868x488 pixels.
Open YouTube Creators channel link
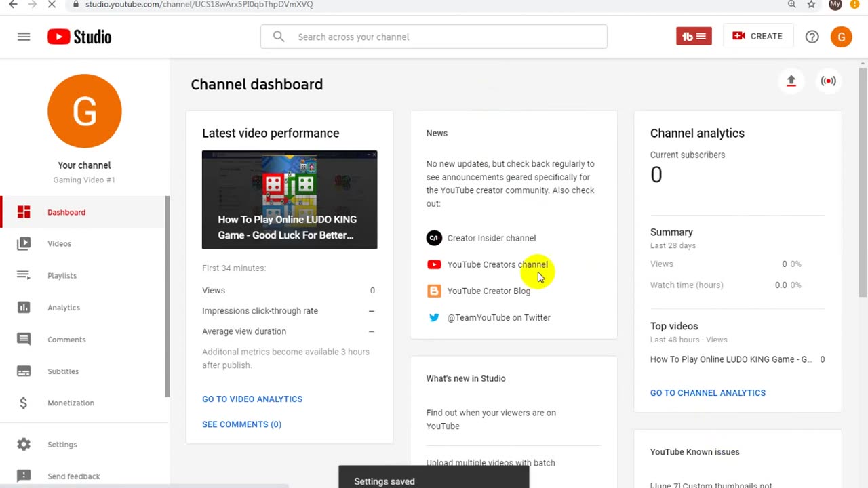(x=498, y=264)
